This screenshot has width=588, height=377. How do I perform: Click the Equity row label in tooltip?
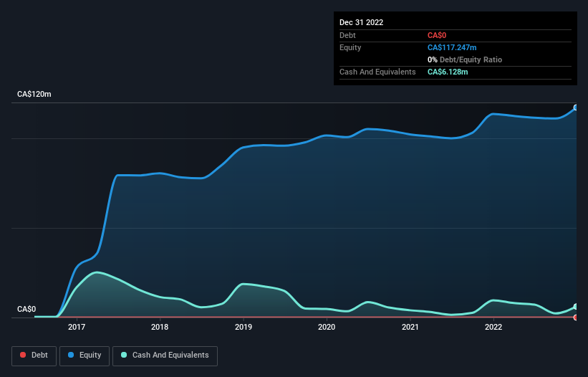[x=350, y=47]
